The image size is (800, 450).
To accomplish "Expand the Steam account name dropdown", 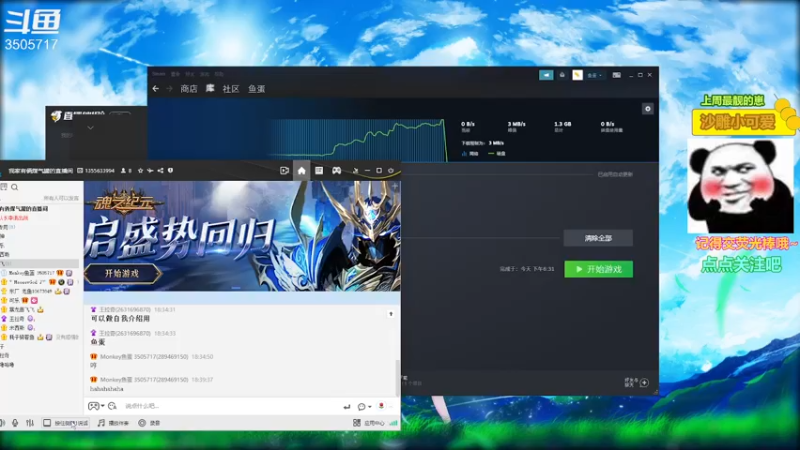I will [594, 75].
